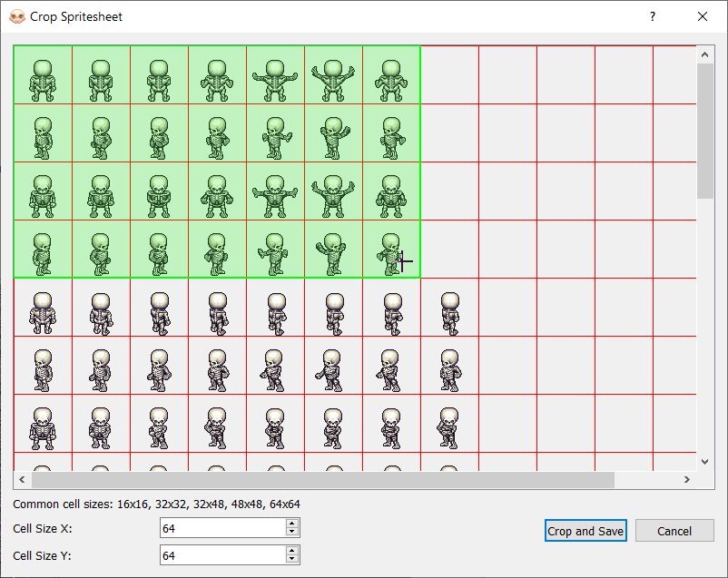Close the Crop Spritesheet window
Screen dimensions: 728x578
click(703, 16)
